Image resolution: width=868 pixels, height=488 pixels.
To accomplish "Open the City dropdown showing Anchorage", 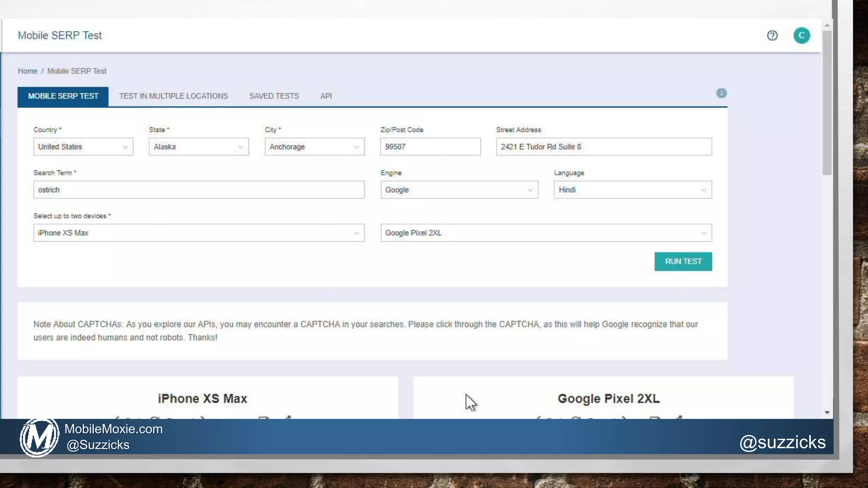I will click(x=314, y=147).
